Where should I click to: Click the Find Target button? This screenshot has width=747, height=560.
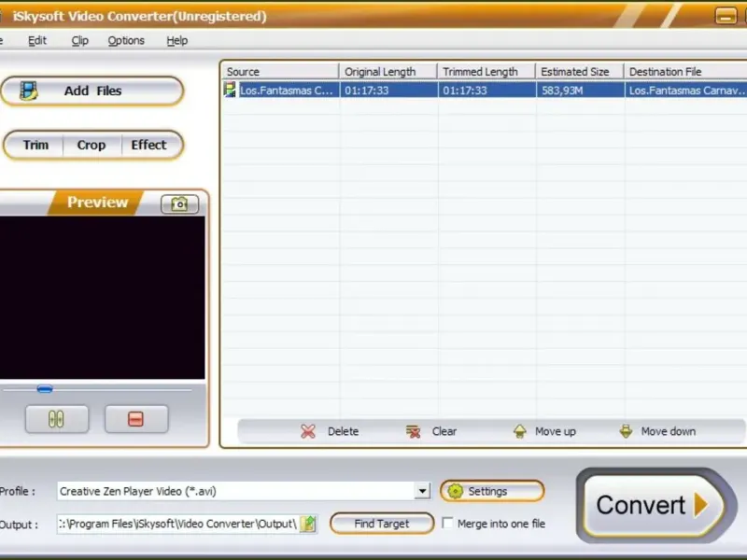[382, 524]
